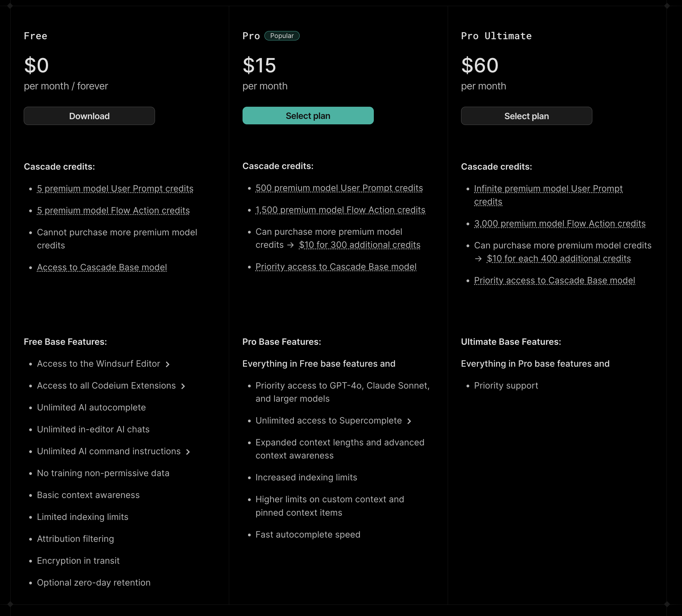Open the 5 premium model User Prompt credits link
The height and width of the screenshot is (616, 682).
point(115,189)
